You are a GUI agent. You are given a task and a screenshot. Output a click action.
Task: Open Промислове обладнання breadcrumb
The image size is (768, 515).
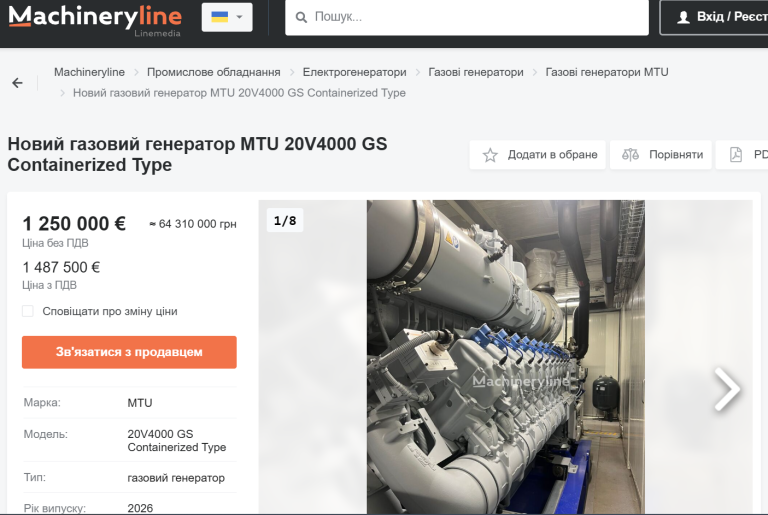pyautogui.click(x=214, y=72)
